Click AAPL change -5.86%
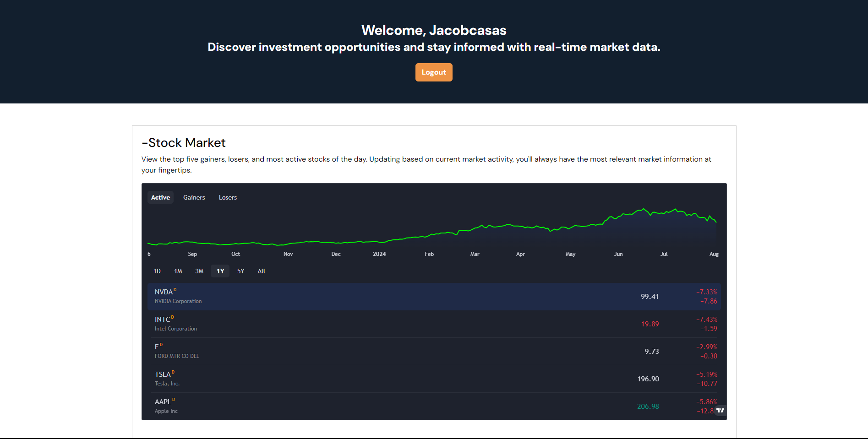 (x=707, y=402)
